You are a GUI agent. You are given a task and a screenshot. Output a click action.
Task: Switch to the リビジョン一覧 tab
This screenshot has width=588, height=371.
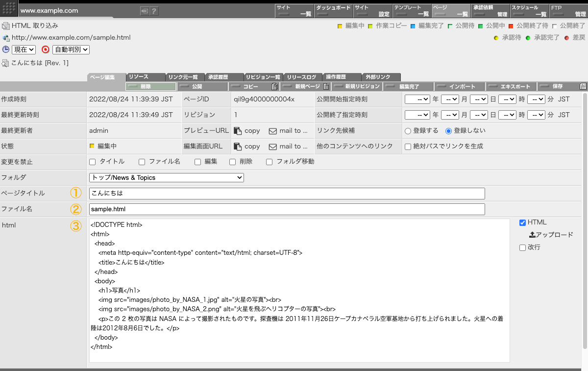click(x=263, y=77)
